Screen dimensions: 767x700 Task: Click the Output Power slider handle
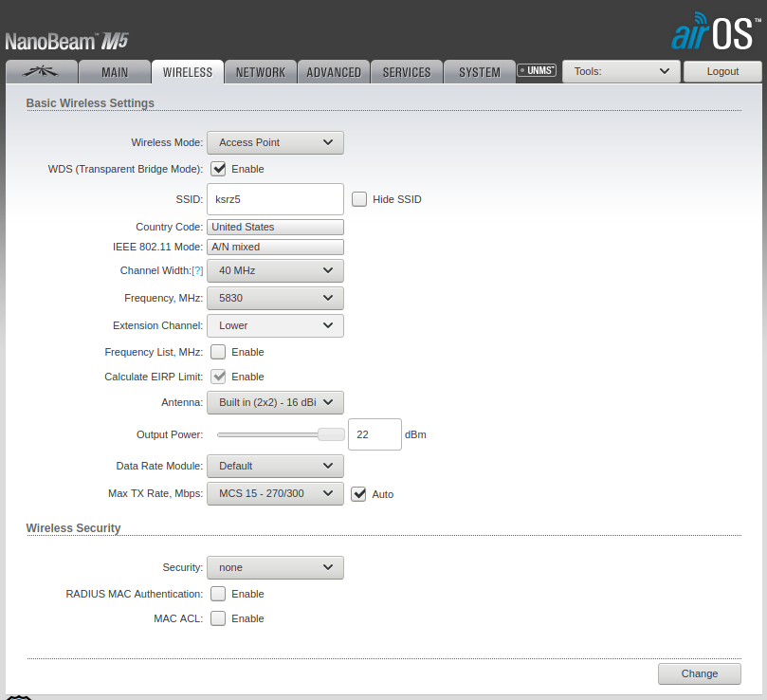point(331,434)
